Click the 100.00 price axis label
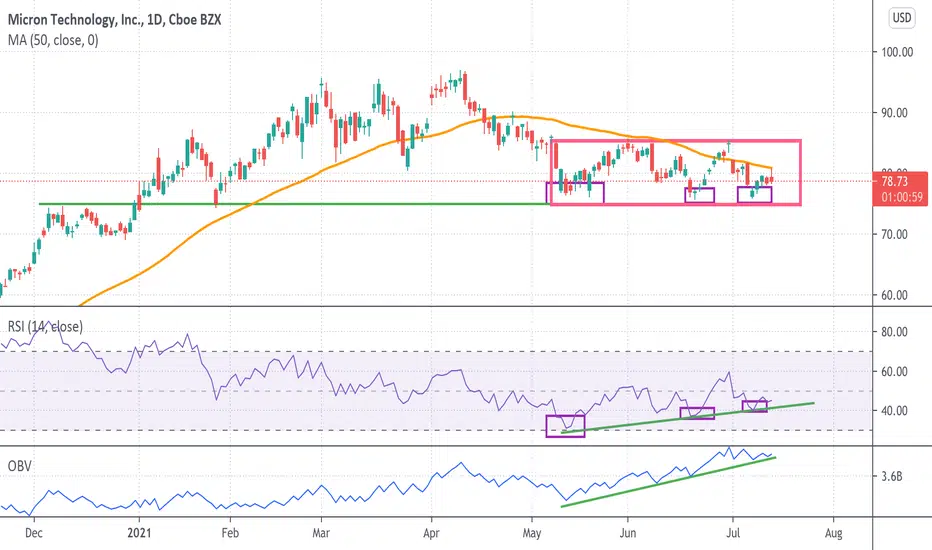Viewport: 932px width, 550px height. [x=897, y=52]
